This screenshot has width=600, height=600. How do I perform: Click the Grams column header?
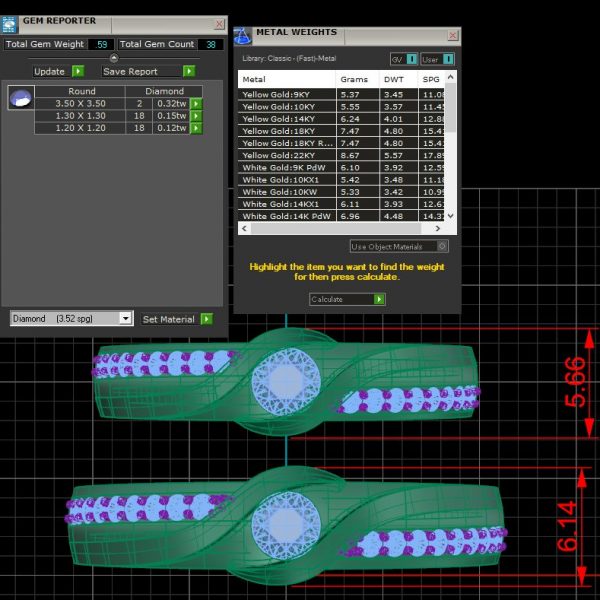tap(357, 79)
